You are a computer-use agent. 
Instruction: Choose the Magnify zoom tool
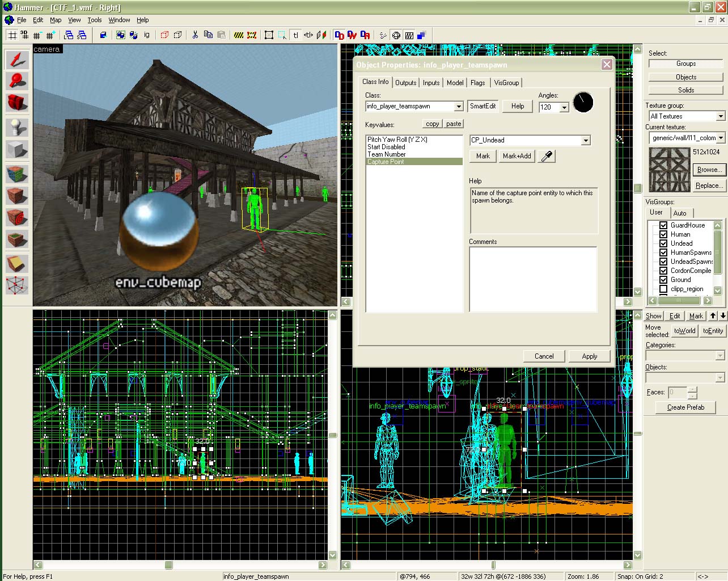(17, 81)
